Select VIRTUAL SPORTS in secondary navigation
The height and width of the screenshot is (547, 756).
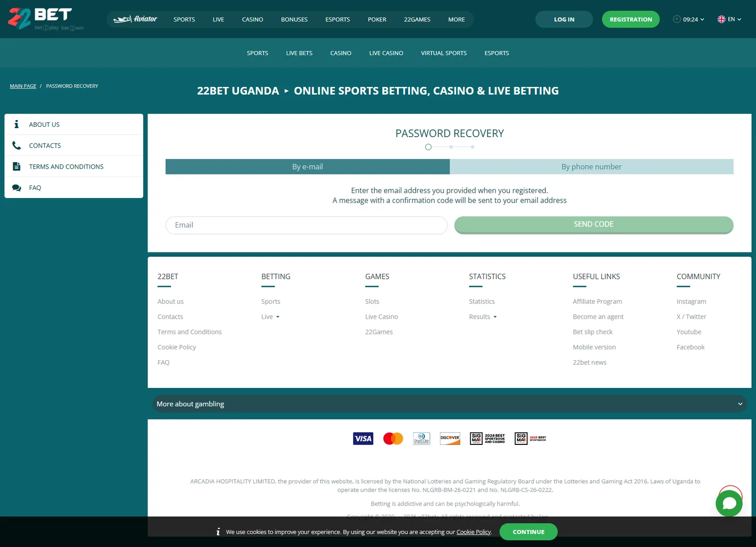click(x=444, y=53)
